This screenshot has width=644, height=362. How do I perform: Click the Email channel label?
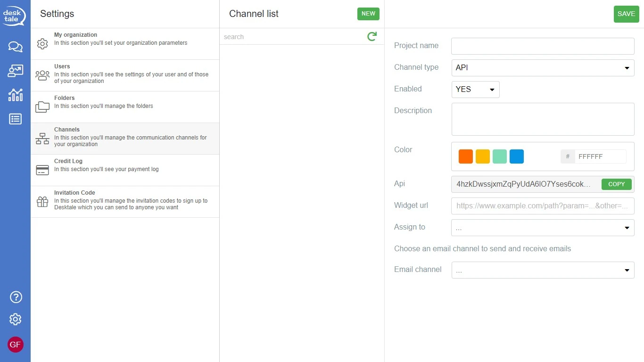click(418, 270)
